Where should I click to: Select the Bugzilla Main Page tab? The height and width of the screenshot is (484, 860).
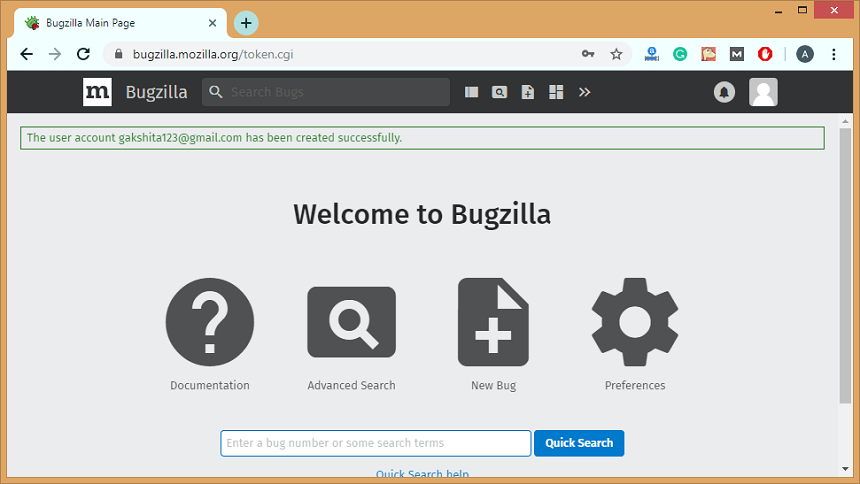pyautogui.click(x=120, y=23)
